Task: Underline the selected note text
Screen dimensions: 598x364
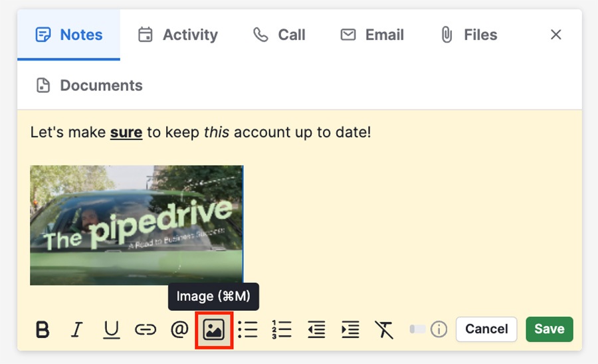Action: [x=111, y=329]
